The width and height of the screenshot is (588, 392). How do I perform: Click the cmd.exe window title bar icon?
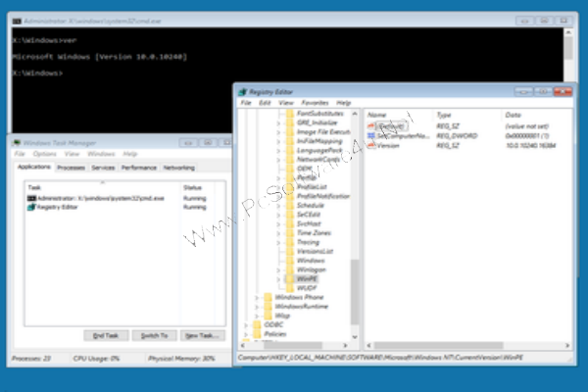pyautogui.click(x=17, y=21)
